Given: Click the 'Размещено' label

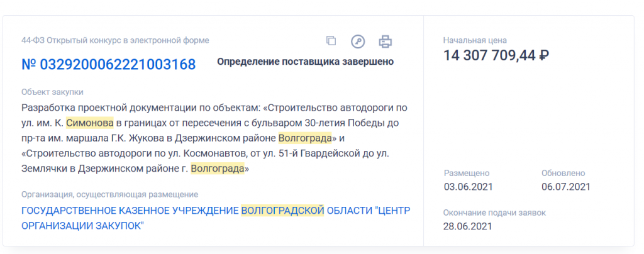Looking at the screenshot, I should click(467, 173).
